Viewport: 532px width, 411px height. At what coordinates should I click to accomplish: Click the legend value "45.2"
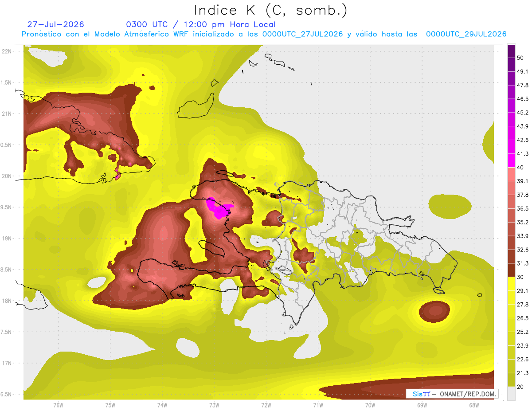(523, 113)
